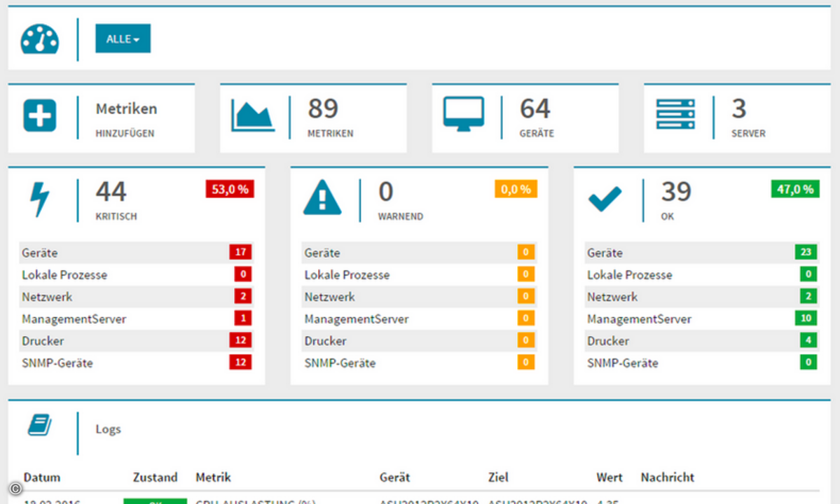Image resolution: width=840 pixels, height=504 pixels.
Task: Open SNMP-Geräte row in OK panel
Action: point(702,362)
